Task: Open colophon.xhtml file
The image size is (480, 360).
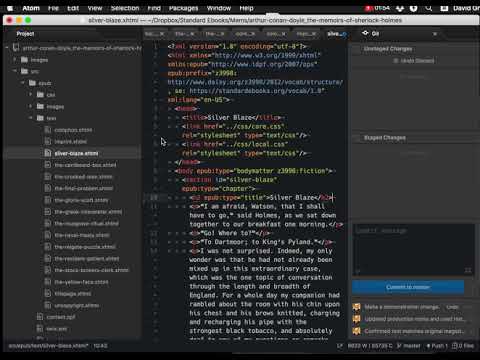Action: pyautogui.click(x=73, y=130)
